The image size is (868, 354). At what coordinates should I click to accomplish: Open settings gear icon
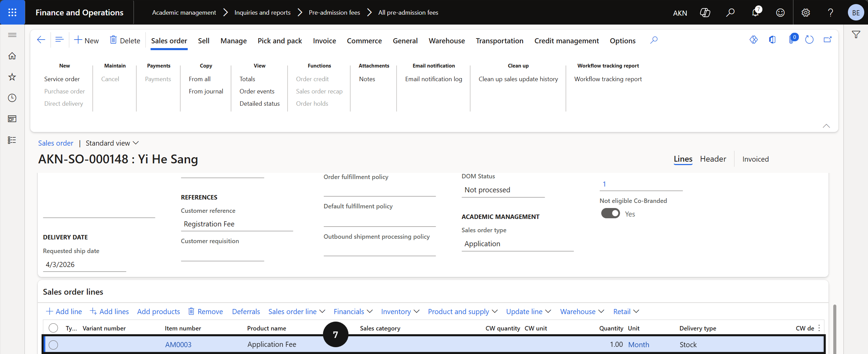click(806, 13)
